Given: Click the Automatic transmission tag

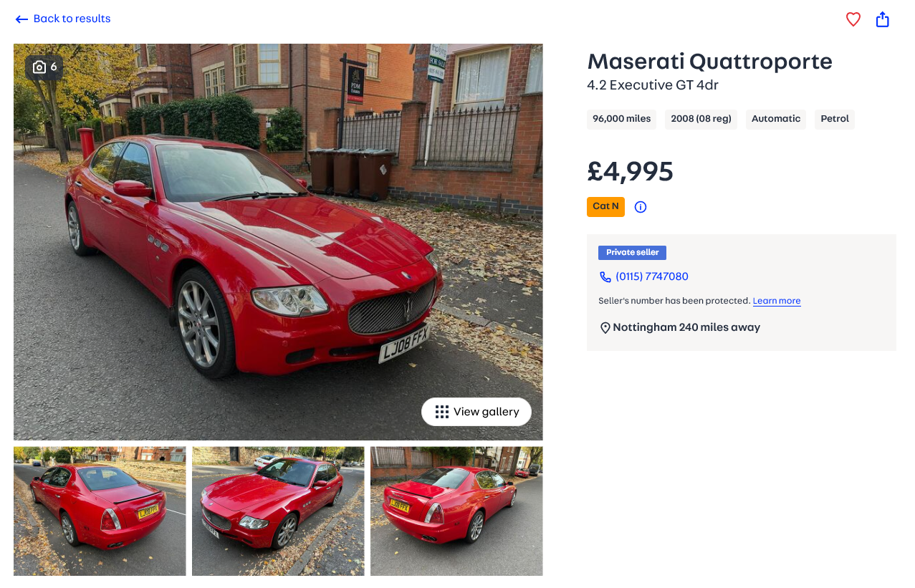Looking at the screenshot, I should [776, 120].
